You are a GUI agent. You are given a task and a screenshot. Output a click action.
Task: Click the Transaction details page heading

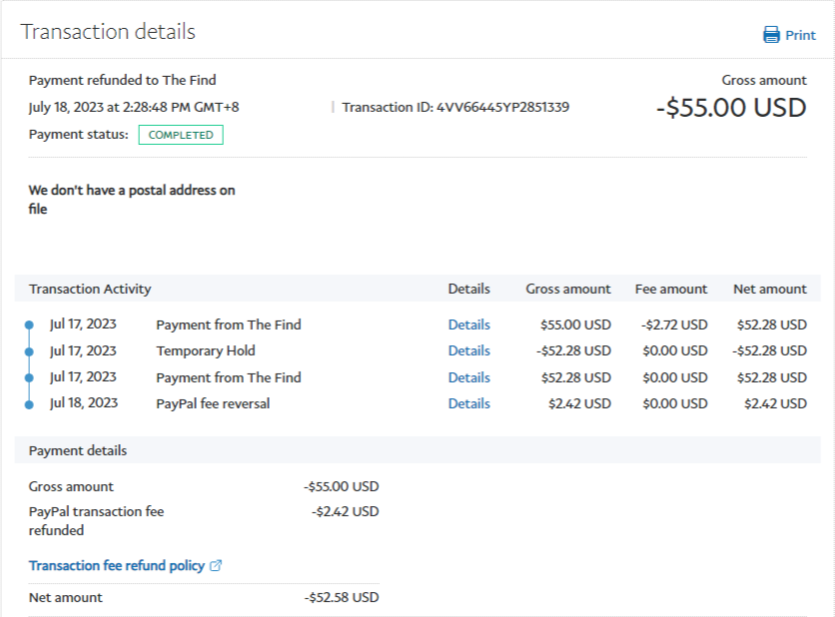point(108,32)
